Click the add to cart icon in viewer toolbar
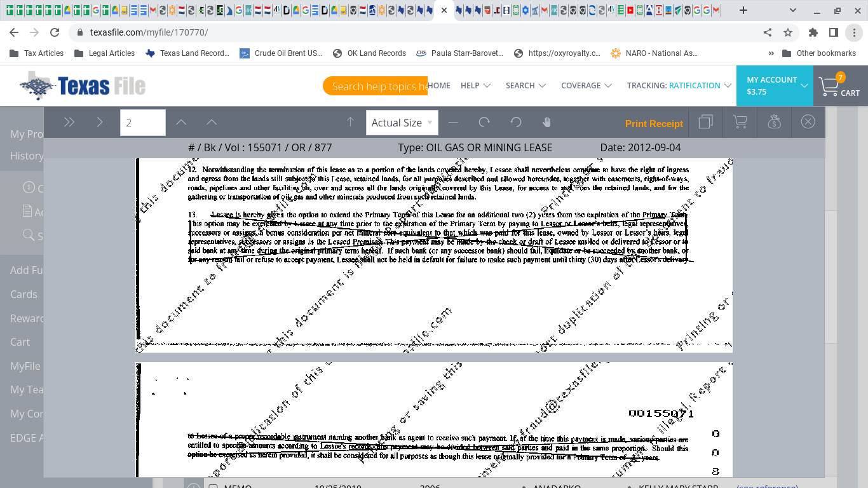 pyautogui.click(x=740, y=123)
